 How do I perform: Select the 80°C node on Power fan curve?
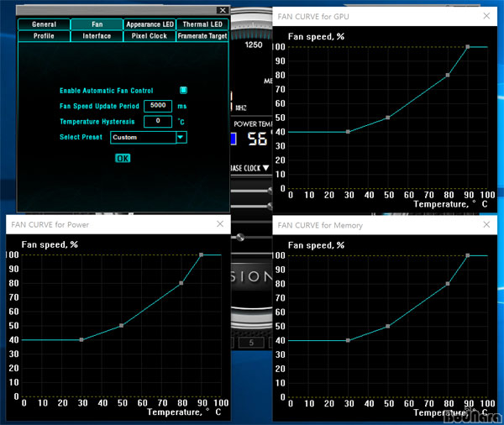point(181,283)
